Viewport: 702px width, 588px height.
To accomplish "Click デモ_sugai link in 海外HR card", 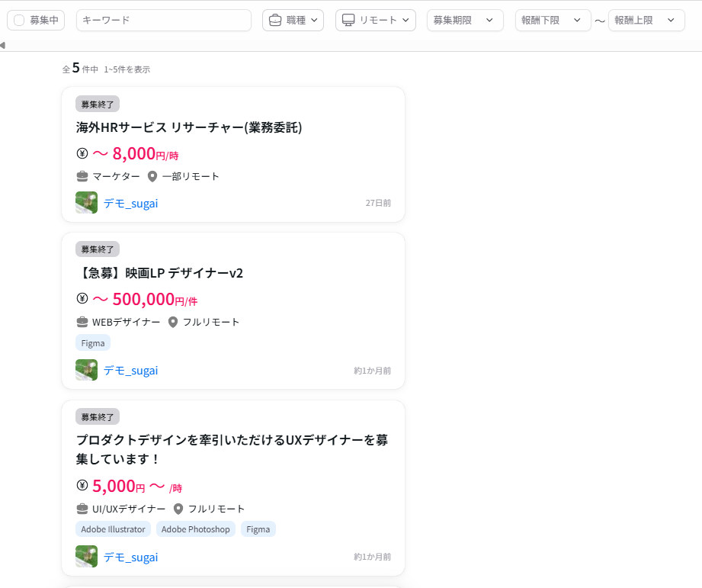I will (131, 203).
